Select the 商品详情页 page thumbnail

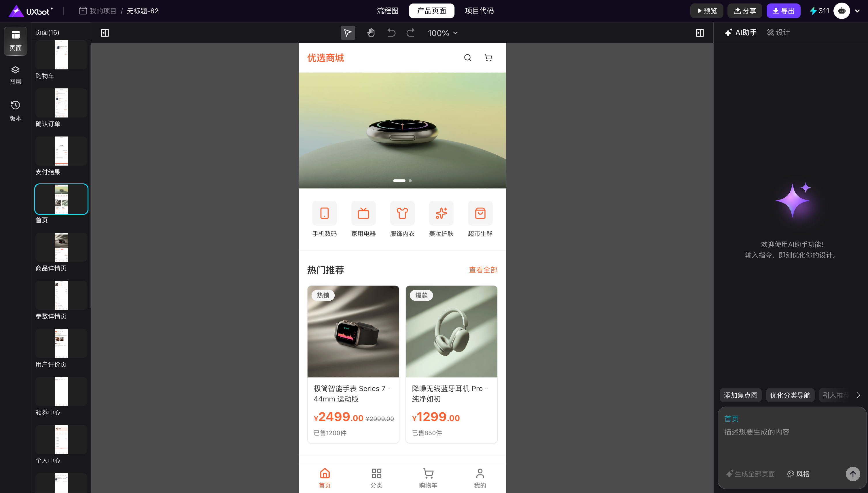(x=61, y=247)
